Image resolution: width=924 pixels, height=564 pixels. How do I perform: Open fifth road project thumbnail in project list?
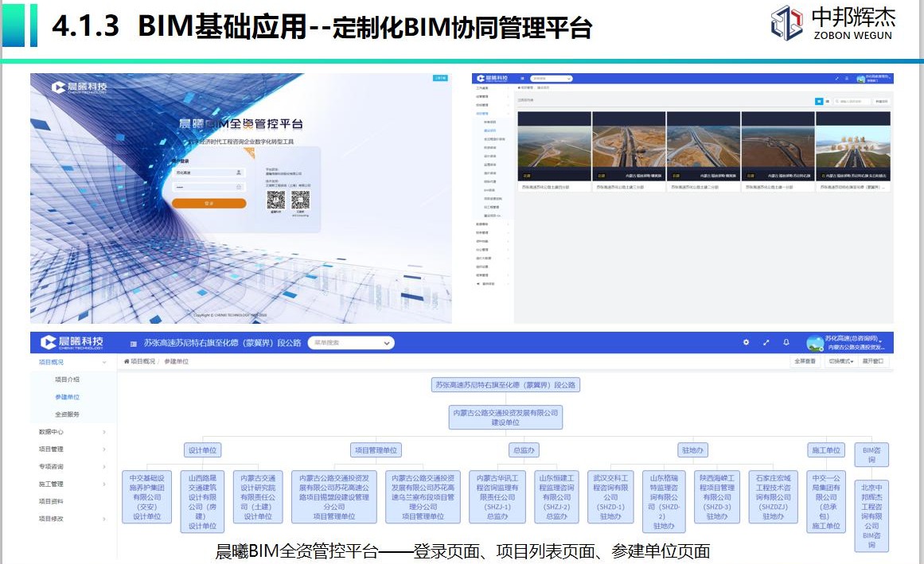[852, 146]
